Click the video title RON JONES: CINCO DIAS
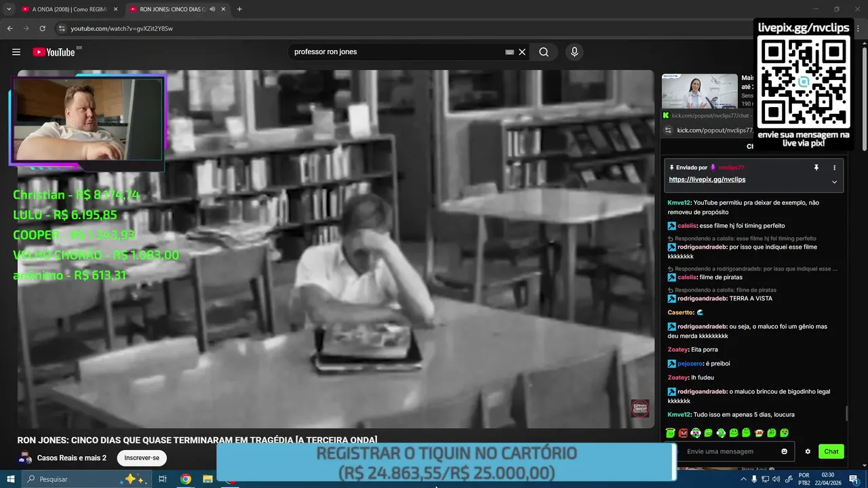 [x=197, y=440]
